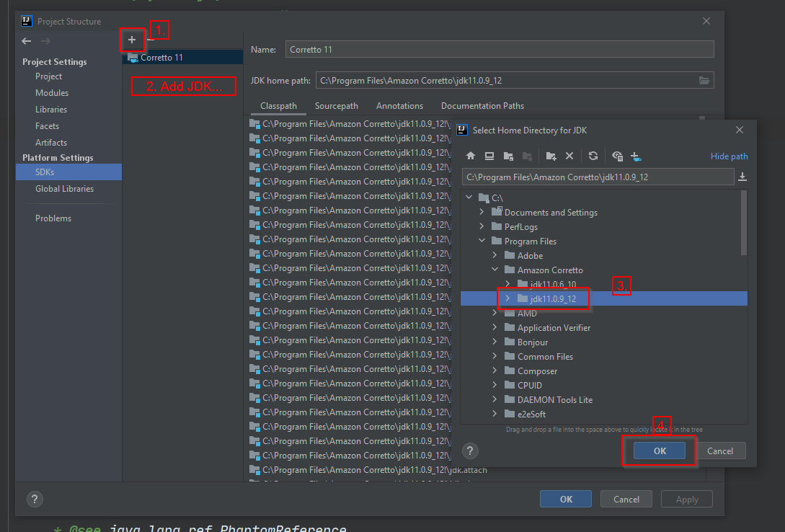
Task: Edit the SDK Name field
Action: (x=499, y=50)
